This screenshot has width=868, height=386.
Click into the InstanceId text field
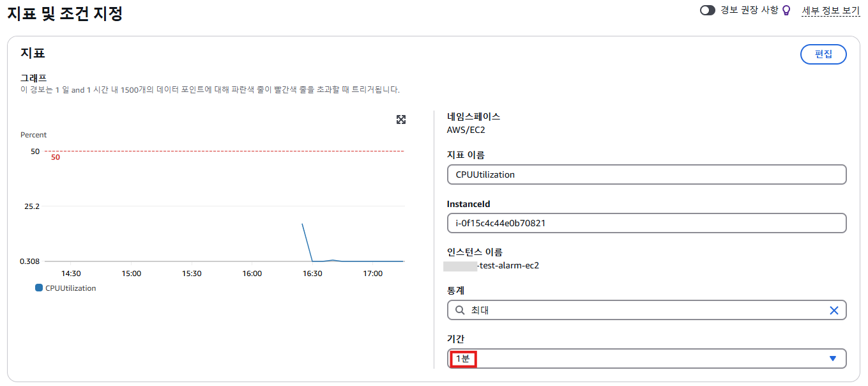point(646,223)
